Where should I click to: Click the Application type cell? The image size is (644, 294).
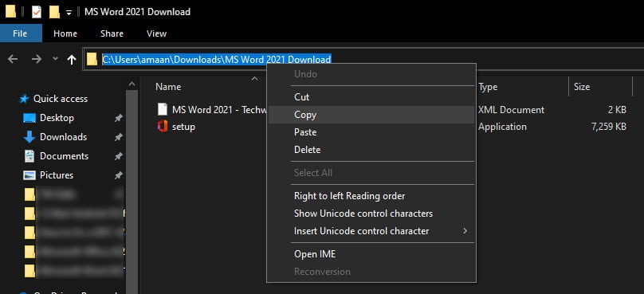(502, 127)
